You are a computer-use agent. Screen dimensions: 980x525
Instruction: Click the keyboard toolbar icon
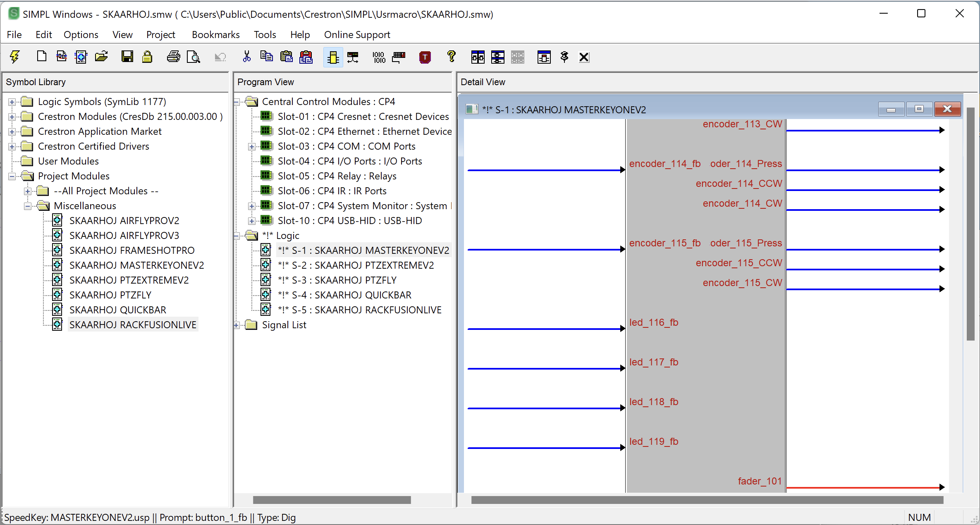pyautogui.click(x=399, y=57)
